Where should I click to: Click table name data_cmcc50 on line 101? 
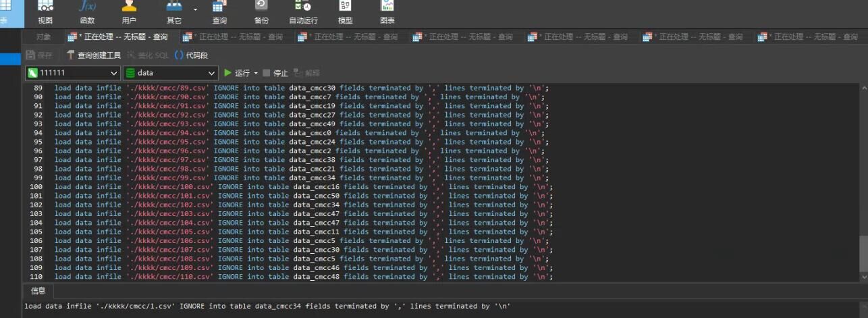tap(316, 196)
